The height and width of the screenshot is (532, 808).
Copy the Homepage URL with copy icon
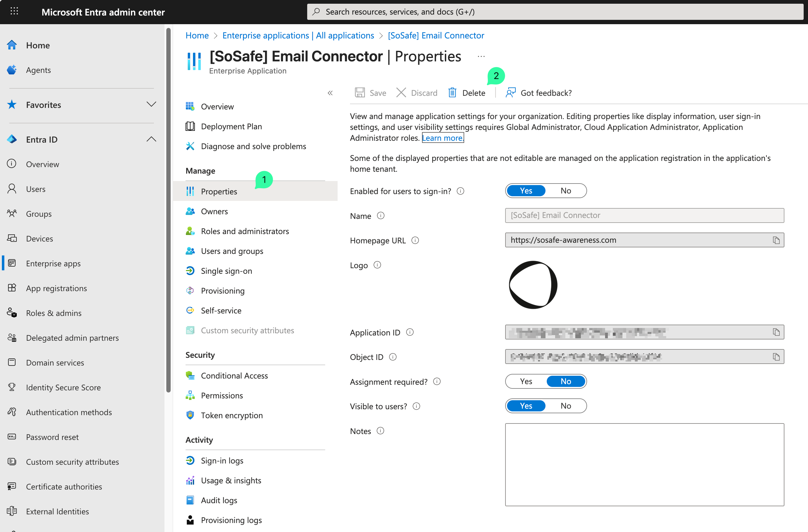point(776,240)
